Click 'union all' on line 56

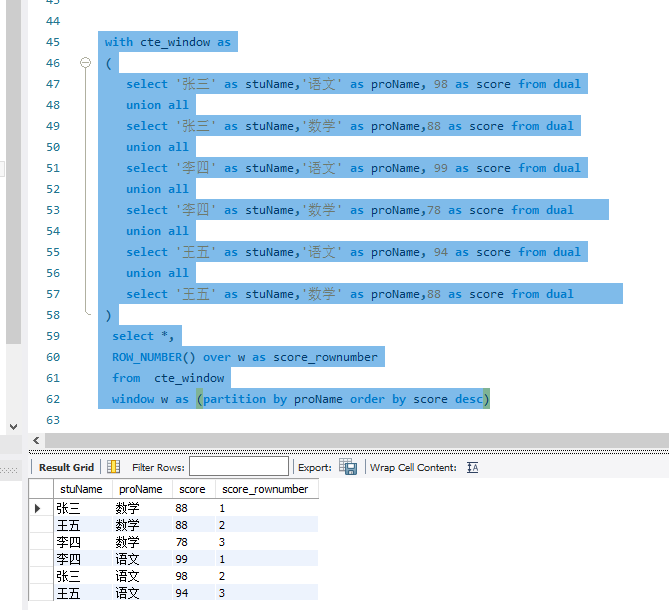point(157,273)
